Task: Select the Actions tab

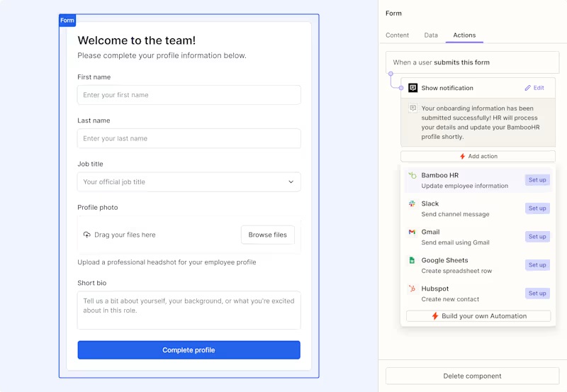Action: pos(464,35)
